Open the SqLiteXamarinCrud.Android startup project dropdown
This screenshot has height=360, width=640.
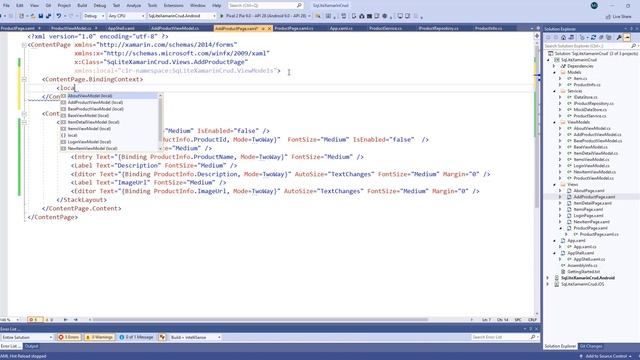(x=182, y=16)
